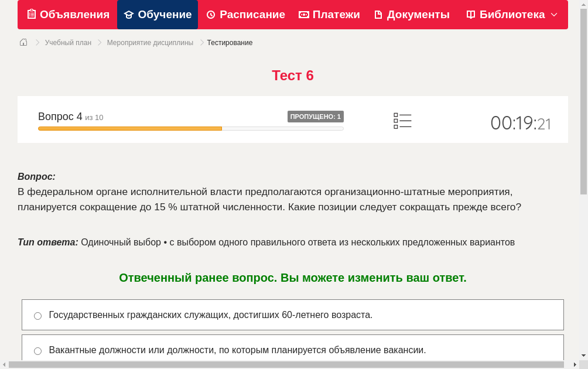The image size is (588, 369).
Task: Expand the chevron after Учебный план breadcrumb
Action: 98,42
